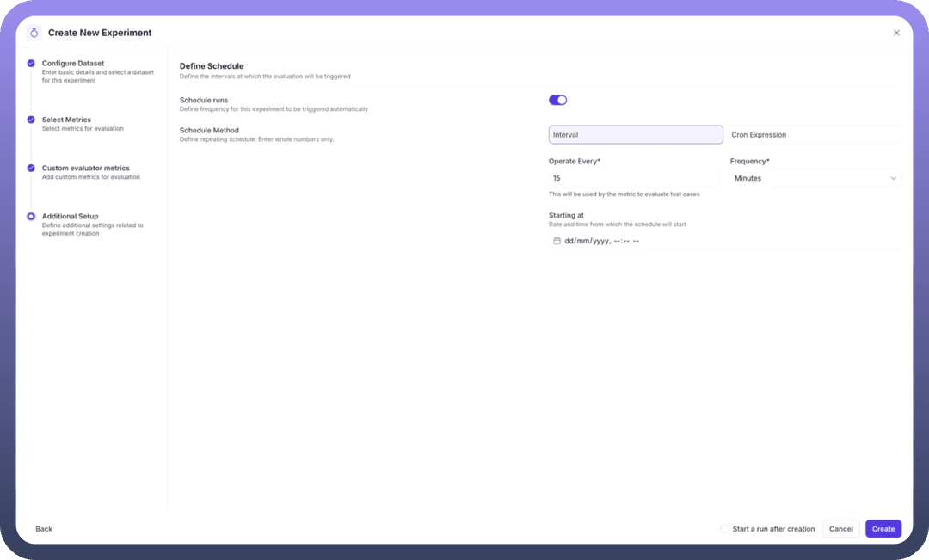The height and width of the screenshot is (560, 929).
Task: Go Back to the previous step
Action: click(x=44, y=529)
